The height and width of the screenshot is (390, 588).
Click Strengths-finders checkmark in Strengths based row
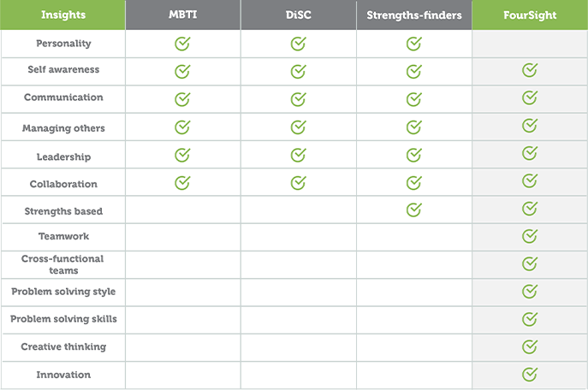[x=414, y=210]
